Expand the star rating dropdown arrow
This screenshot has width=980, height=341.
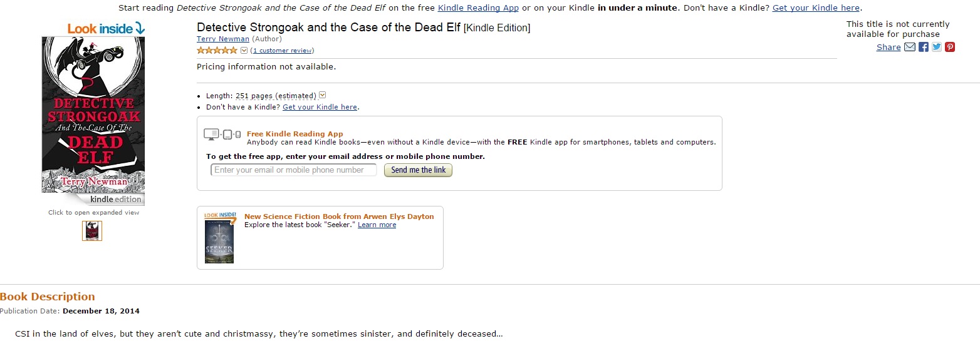tap(244, 51)
